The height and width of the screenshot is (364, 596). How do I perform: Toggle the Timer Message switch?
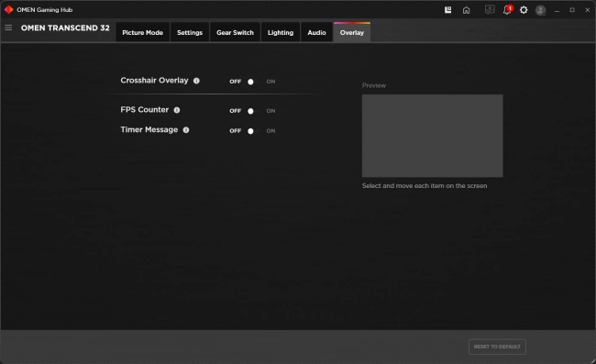[x=254, y=131]
